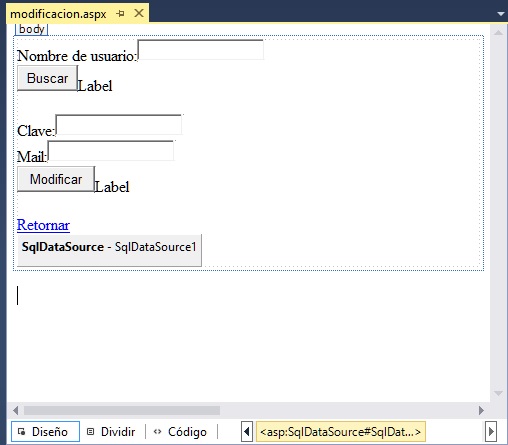Image resolution: width=508 pixels, height=445 pixels.
Task: Click the horizontal scrollbar right arrow
Action: 481,410
